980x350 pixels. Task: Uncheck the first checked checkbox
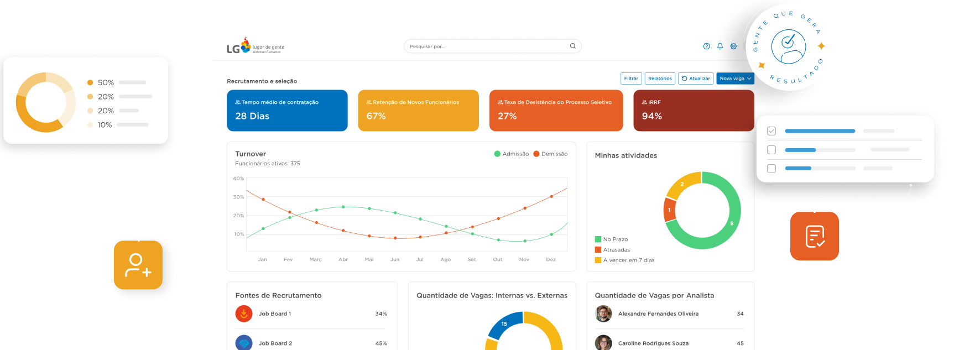point(772,131)
